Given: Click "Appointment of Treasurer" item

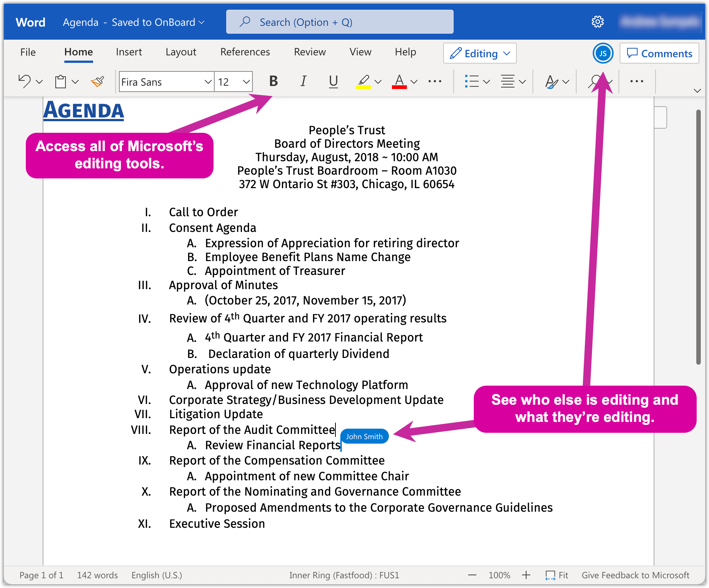Looking at the screenshot, I should (275, 271).
